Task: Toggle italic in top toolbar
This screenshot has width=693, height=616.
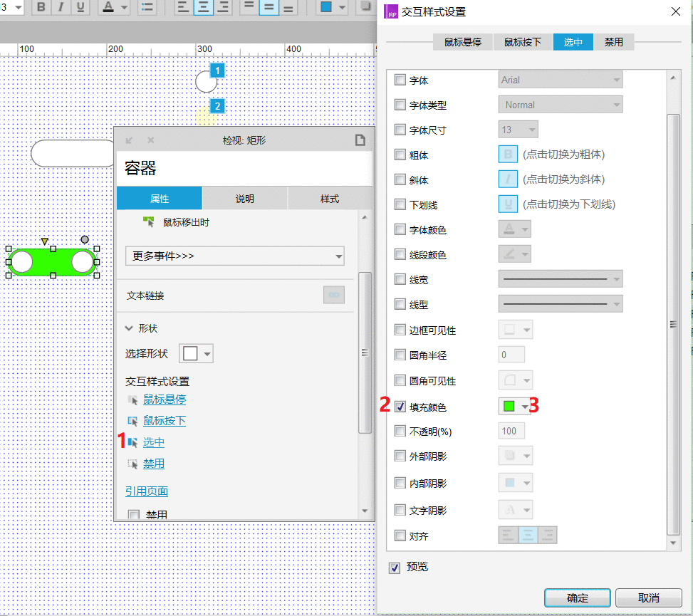Action: [x=61, y=7]
